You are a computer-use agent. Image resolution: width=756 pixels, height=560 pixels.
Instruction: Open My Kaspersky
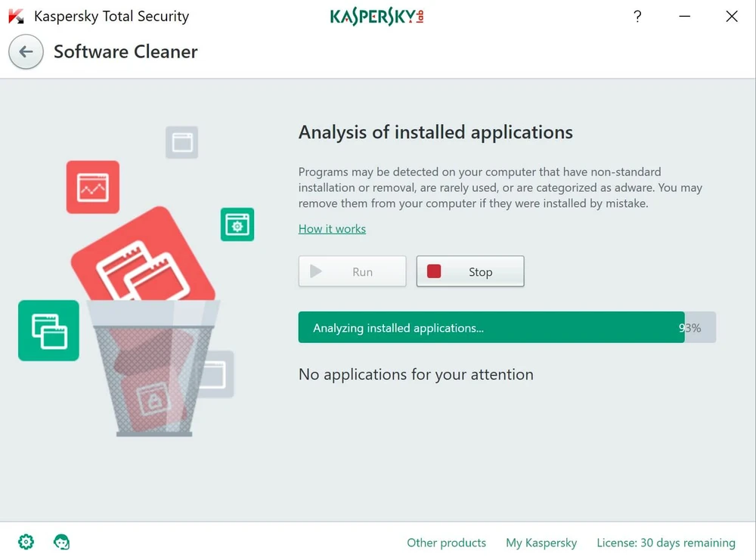click(x=541, y=543)
